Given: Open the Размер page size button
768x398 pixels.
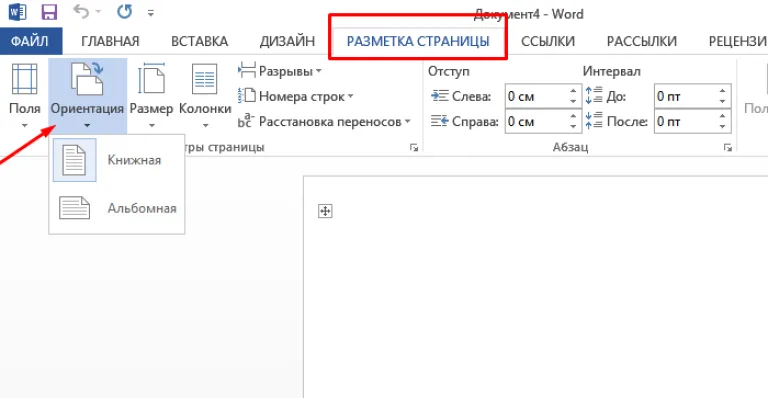Looking at the screenshot, I should click(151, 96).
